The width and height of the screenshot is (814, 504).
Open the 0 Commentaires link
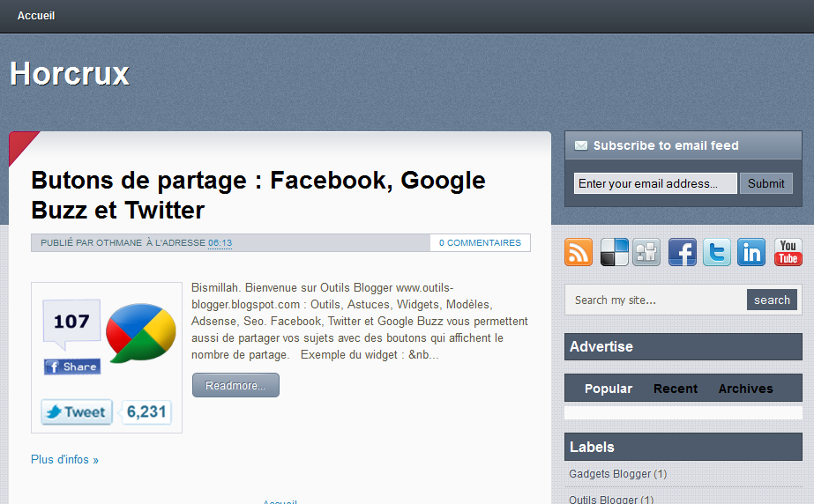coord(480,242)
